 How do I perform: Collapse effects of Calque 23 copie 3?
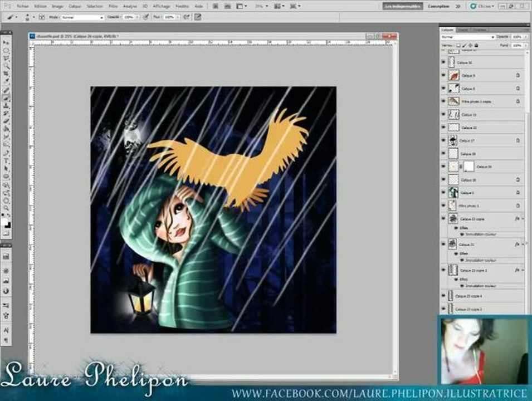coord(523,270)
